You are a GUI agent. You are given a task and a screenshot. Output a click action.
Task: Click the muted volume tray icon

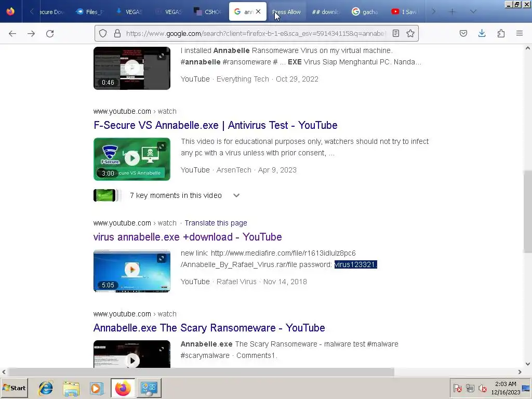point(482,388)
